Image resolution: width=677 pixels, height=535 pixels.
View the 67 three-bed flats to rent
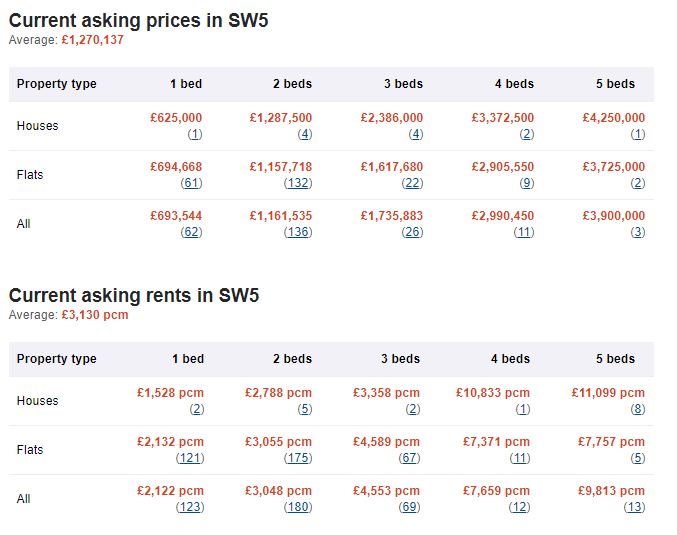(409, 458)
